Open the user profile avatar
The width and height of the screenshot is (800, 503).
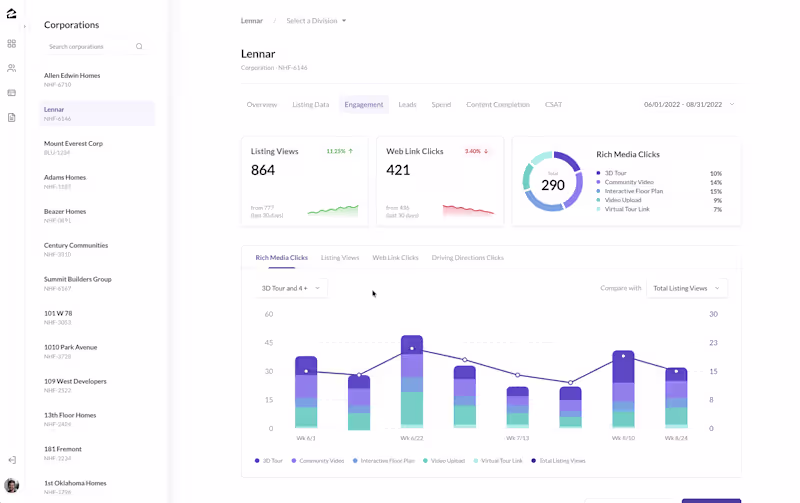(12, 486)
